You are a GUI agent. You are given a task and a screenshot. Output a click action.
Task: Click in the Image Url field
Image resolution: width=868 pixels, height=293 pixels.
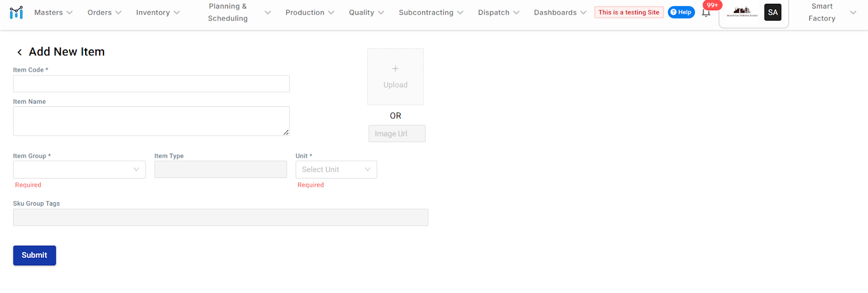(x=397, y=134)
